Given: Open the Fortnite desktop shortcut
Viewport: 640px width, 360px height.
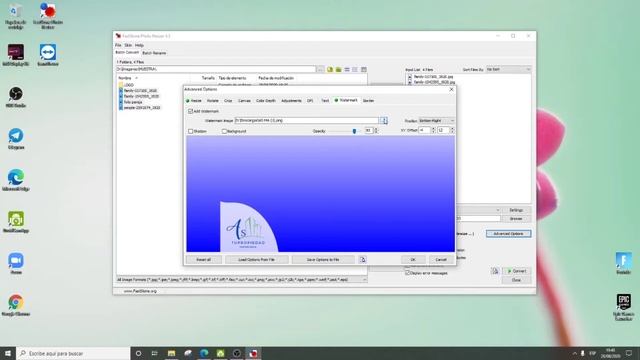Looking at the screenshot, I should (x=623, y=263).
